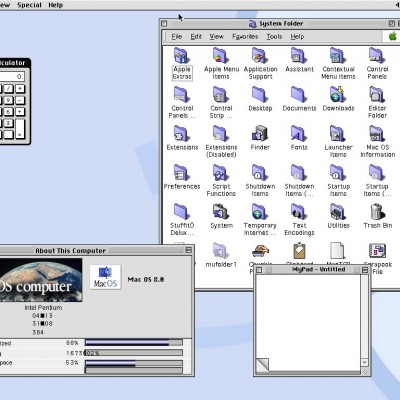Open the Editor Folder icon
This screenshot has width=400, height=400.
(377, 95)
